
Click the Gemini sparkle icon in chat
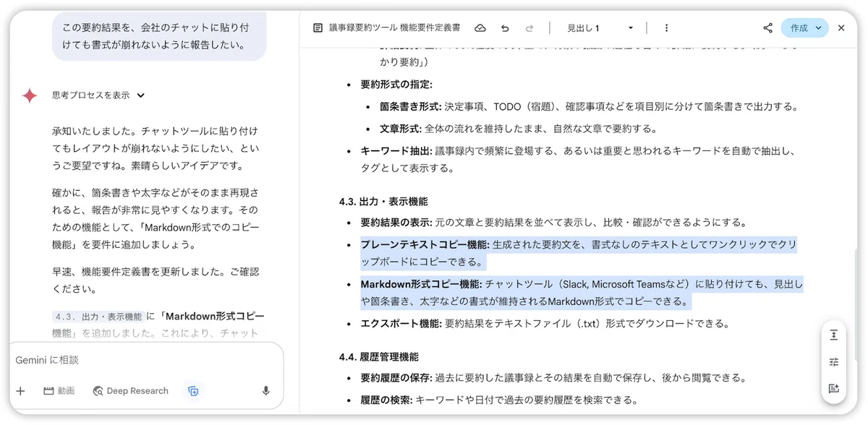30,95
